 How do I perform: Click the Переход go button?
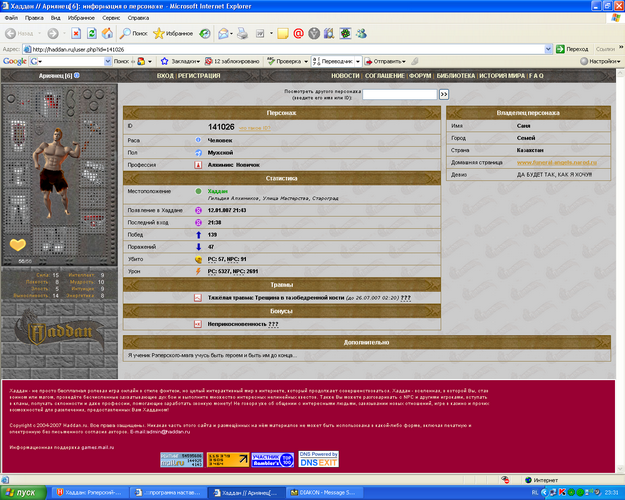coord(572,49)
